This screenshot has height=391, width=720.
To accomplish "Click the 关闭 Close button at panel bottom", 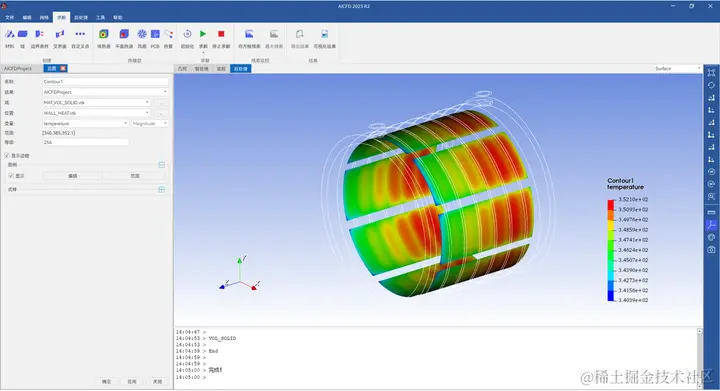I will (158, 381).
